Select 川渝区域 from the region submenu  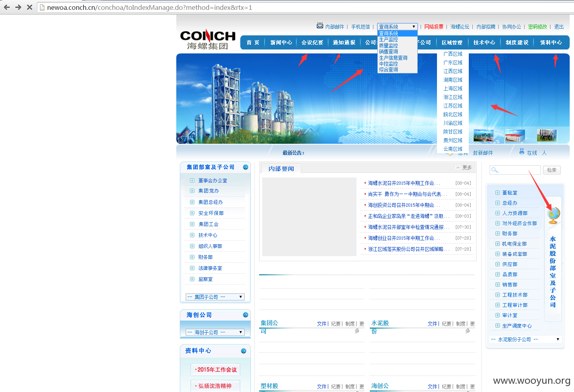pyautogui.click(x=453, y=123)
